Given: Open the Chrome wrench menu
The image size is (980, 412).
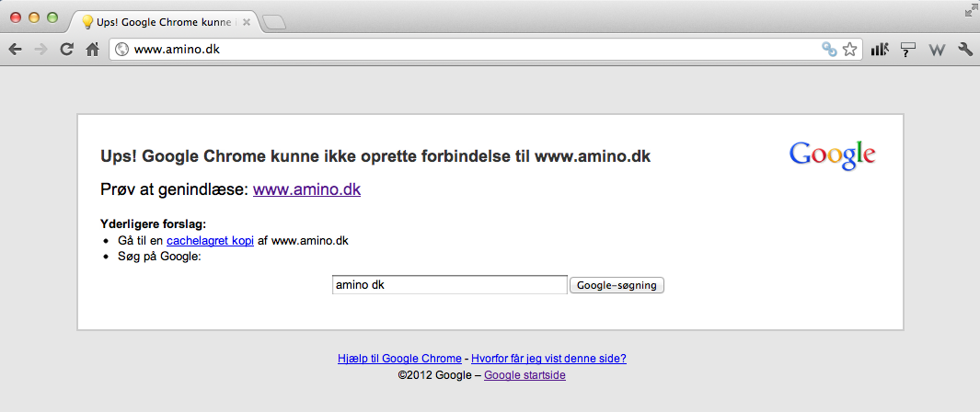Looking at the screenshot, I should [x=965, y=50].
